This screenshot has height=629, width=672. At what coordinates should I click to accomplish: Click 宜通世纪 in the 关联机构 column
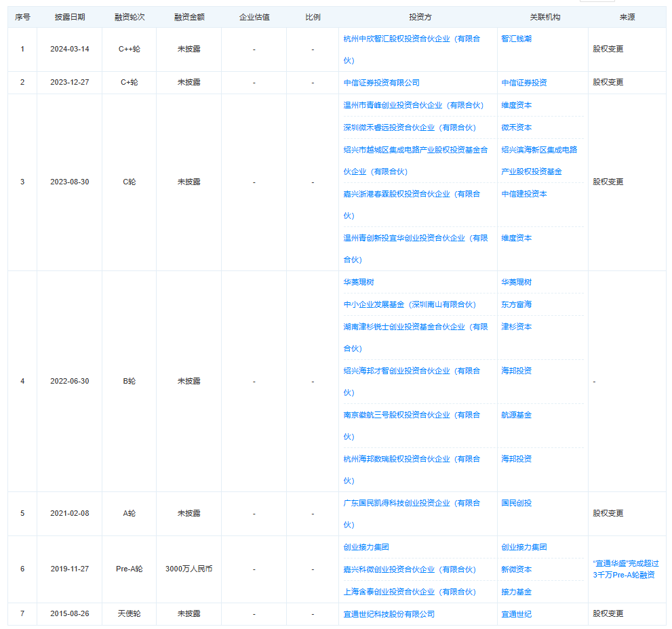[516, 614]
